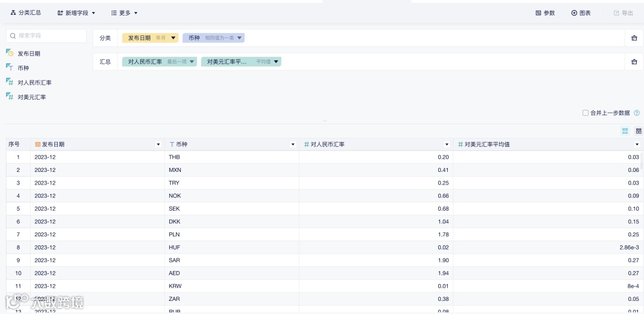Select the 币种 field in field list
The width and height of the screenshot is (644, 314).
23,68
